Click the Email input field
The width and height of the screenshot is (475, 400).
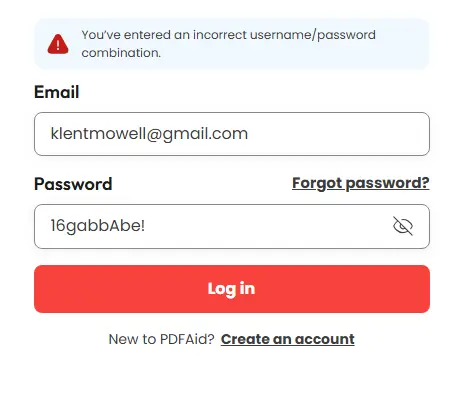click(x=232, y=134)
